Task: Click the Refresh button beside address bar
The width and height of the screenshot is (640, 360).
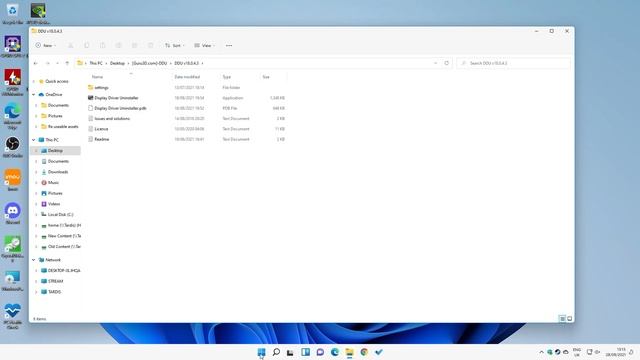Action: (x=447, y=63)
